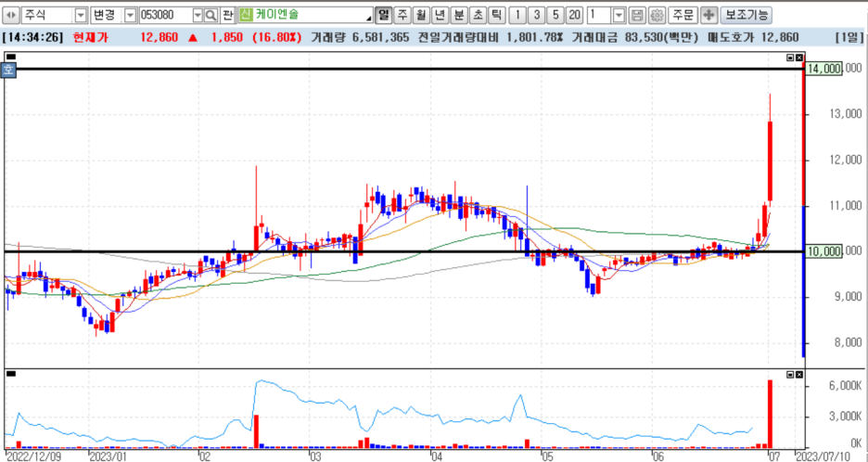Choose interval button 5
The image size is (868, 462).
[x=555, y=15]
